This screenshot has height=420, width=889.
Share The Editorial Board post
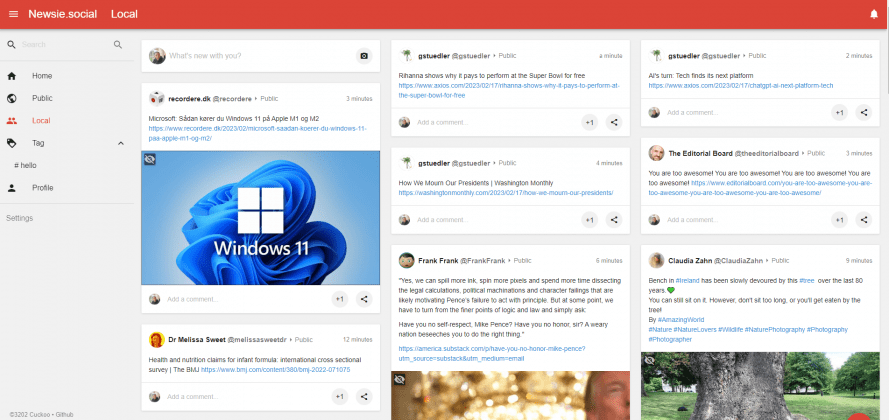[863, 220]
